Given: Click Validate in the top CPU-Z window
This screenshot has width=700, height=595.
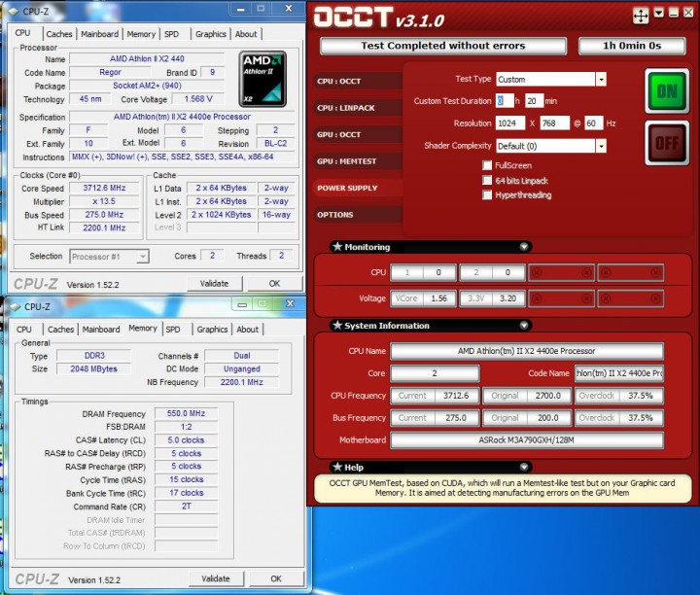Looking at the screenshot, I should pos(214,283).
